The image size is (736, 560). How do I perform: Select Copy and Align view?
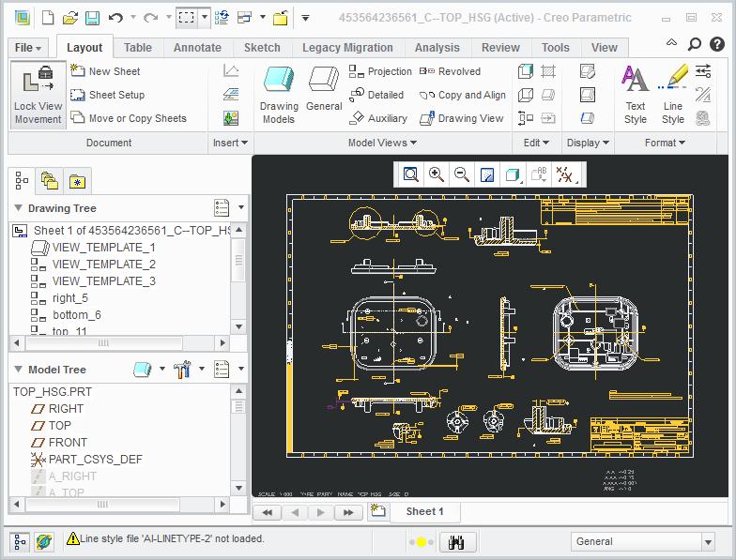(462, 95)
